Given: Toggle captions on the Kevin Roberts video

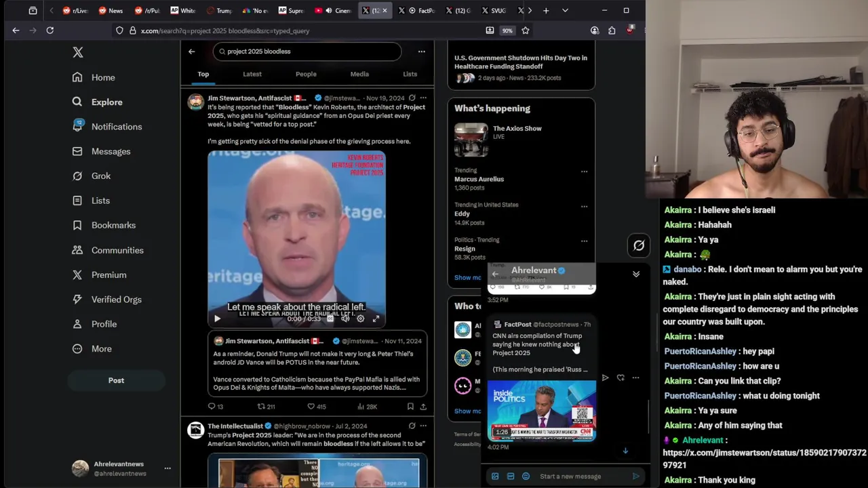Looking at the screenshot, I should 330,319.
